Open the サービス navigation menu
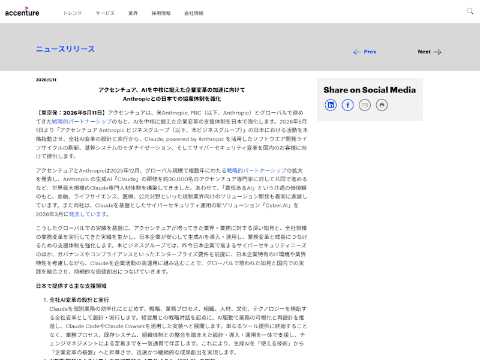The width and height of the screenshot is (480, 360). tap(105, 13)
